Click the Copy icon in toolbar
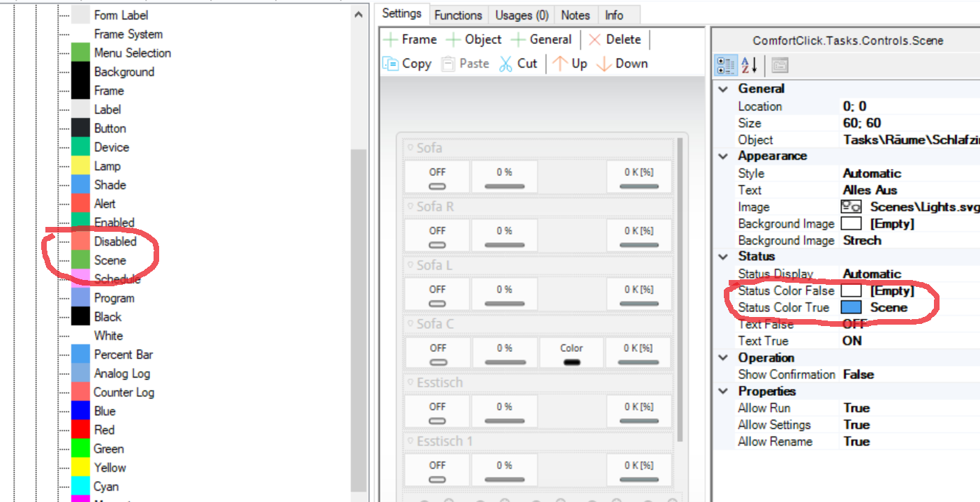 [x=391, y=64]
